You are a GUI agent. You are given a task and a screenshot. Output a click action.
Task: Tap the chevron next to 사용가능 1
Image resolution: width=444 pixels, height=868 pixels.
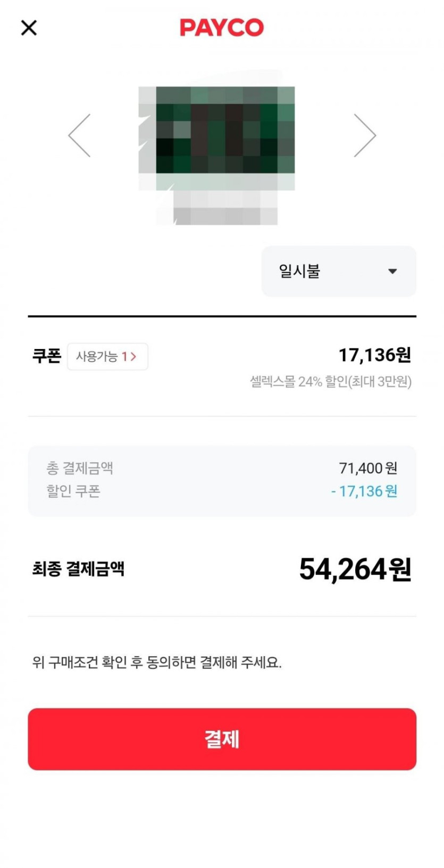coord(133,356)
